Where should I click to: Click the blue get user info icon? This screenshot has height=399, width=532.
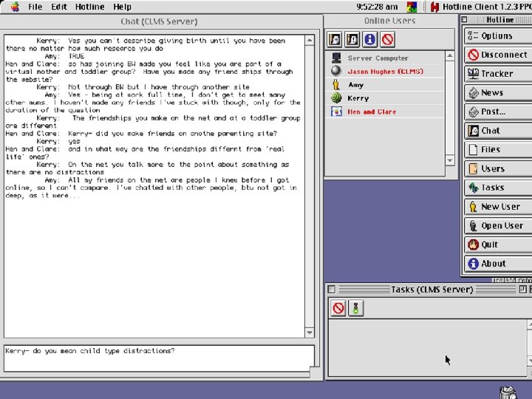point(370,39)
